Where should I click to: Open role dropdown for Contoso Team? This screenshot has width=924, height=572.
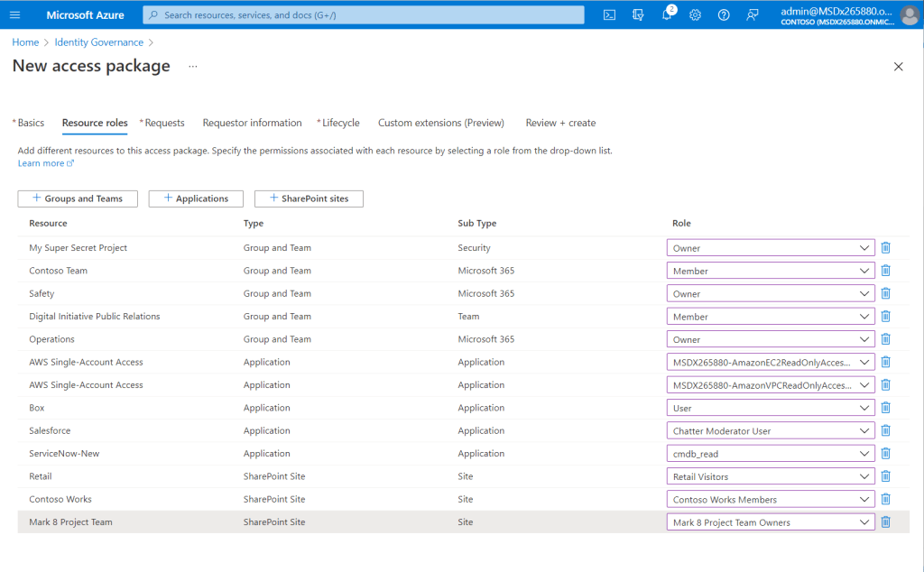click(x=771, y=271)
